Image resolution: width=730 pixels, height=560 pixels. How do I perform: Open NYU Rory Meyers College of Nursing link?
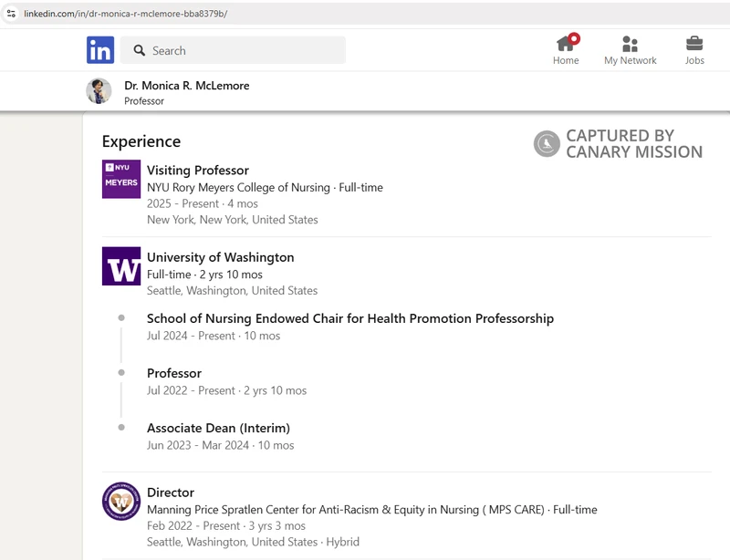(x=238, y=188)
